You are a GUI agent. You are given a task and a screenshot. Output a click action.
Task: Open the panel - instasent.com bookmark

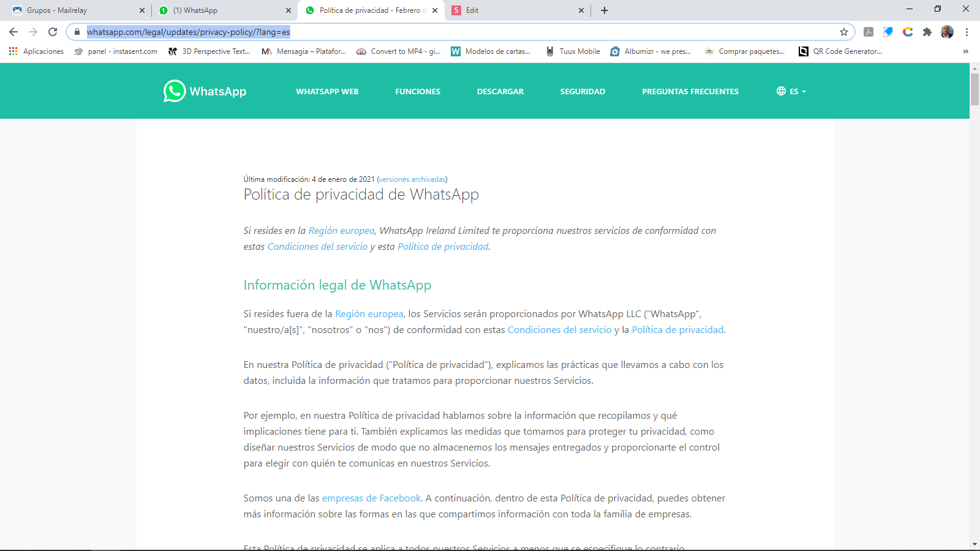[116, 51]
